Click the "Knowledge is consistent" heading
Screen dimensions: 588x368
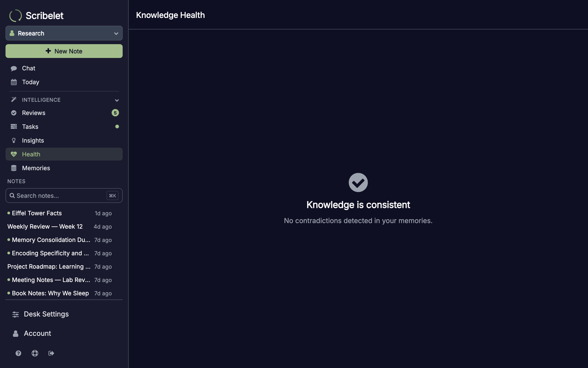358,205
